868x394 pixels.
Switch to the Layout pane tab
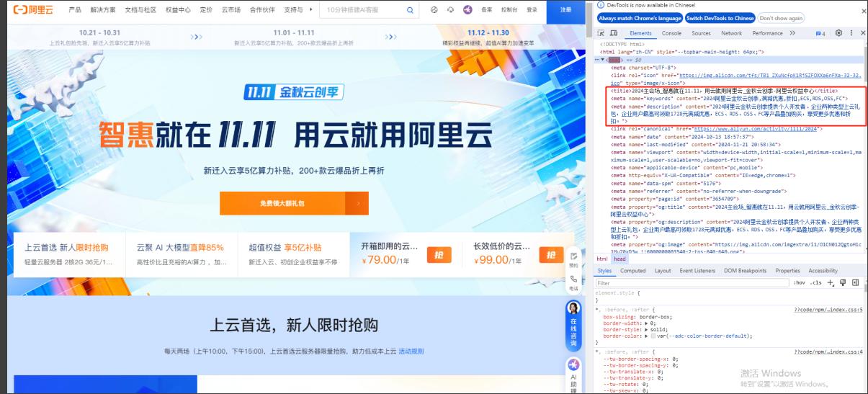pyautogui.click(x=663, y=271)
